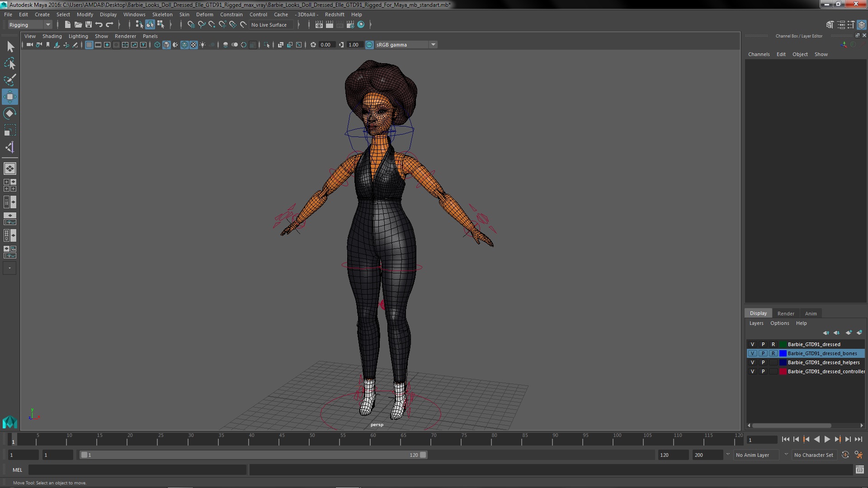This screenshot has height=488, width=868.
Task: Select the arrow Select tool
Action: coord(10,47)
